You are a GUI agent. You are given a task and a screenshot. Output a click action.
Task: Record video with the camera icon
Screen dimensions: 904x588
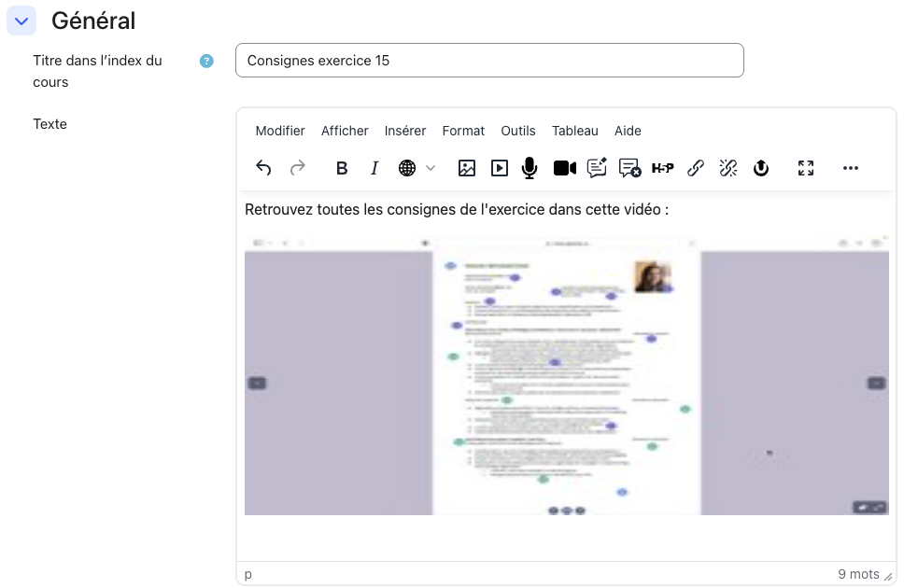(565, 168)
